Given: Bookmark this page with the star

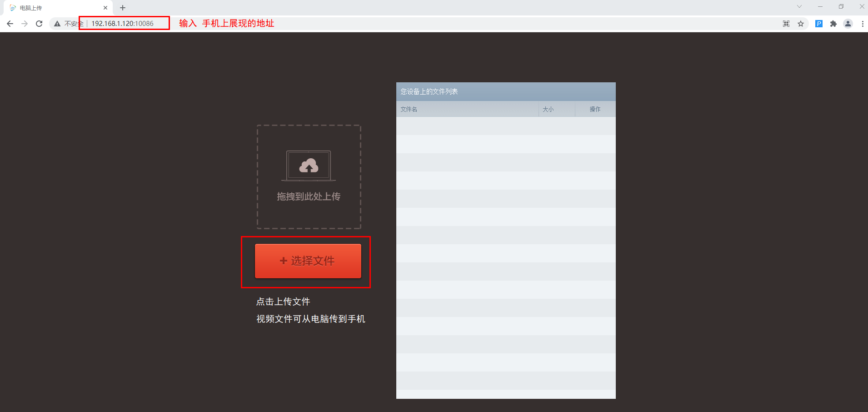Looking at the screenshot, I should tap(801, 24).
